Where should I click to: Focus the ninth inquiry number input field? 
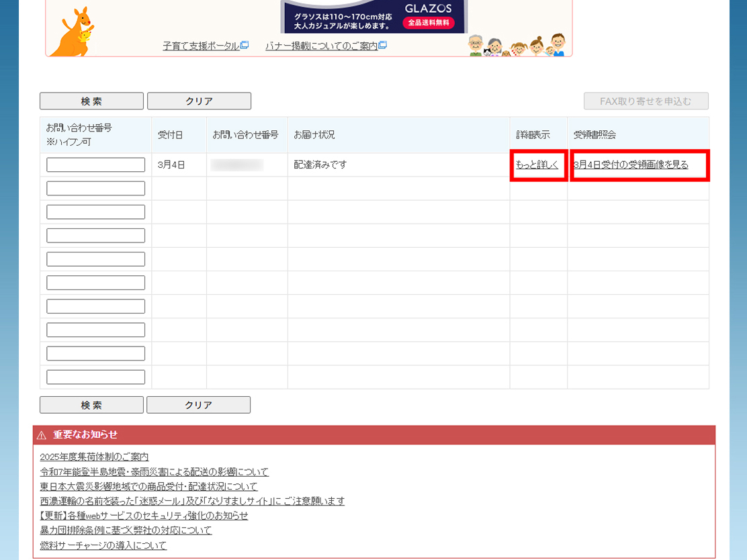[x=96, y=353]
